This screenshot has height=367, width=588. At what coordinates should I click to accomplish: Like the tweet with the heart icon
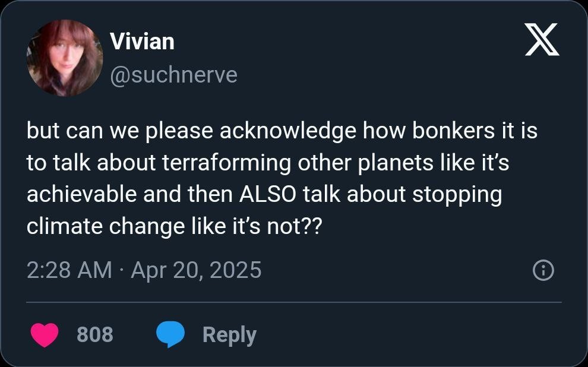click(x=44, y=334)
